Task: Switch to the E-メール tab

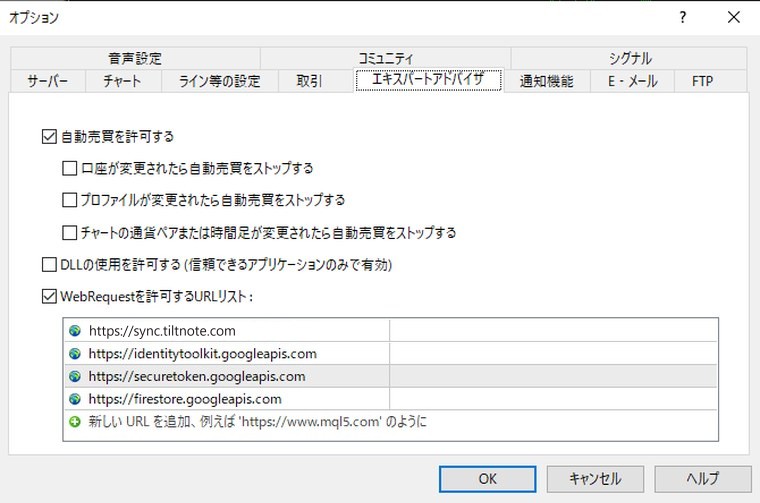Action: [x=633, y=81]
